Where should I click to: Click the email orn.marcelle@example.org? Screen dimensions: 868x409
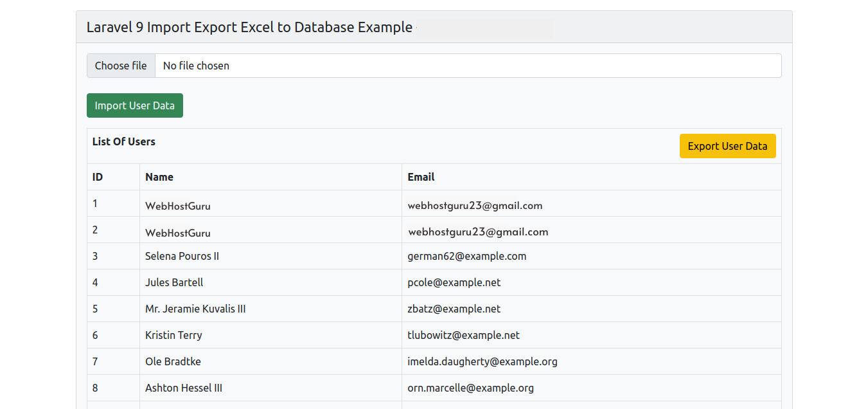coord(471,388)
